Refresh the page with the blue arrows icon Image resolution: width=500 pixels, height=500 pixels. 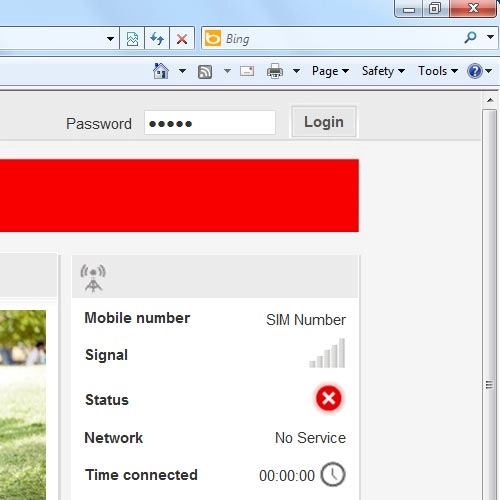157,39
